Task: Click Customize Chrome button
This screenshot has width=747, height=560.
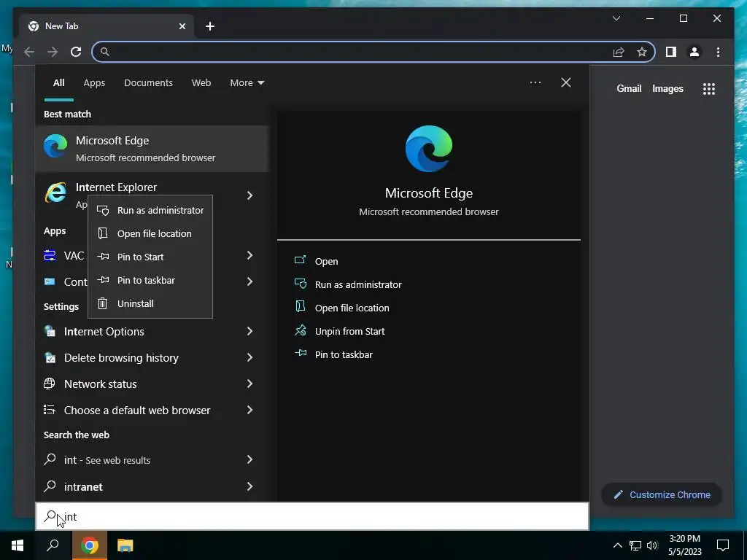Action: coord(662,495)
